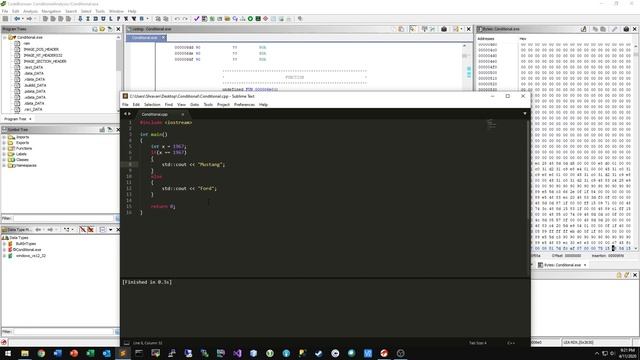This screenshot has height=360, width=640.
Task: Click the Bytes panel vertical scrollbar
Action: click(636, 147)
